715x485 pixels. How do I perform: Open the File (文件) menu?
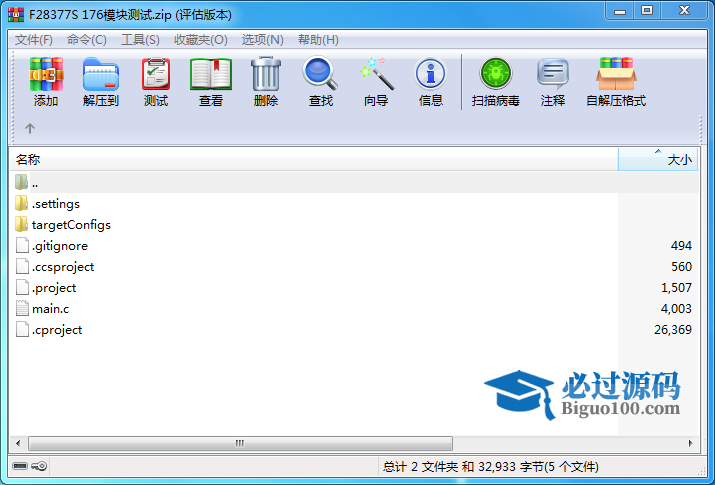[x=34, y=40]
